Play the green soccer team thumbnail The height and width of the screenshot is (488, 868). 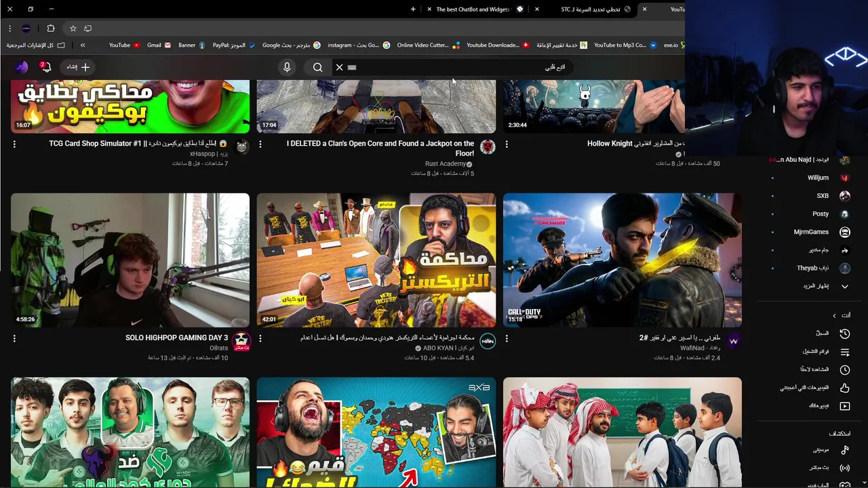(x=130, y=432)
